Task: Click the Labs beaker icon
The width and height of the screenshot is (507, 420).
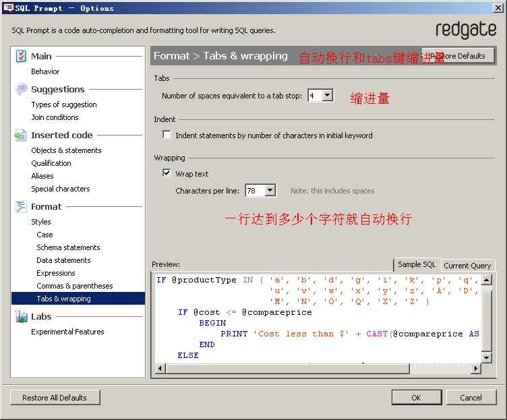Action: 21,316
